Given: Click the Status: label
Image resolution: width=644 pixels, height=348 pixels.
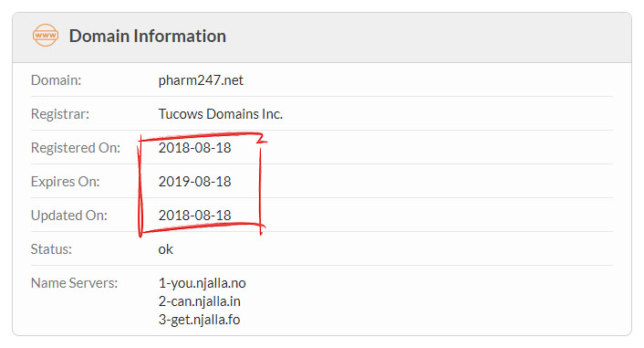Looking at the screenshot, I should coord(51,248).
